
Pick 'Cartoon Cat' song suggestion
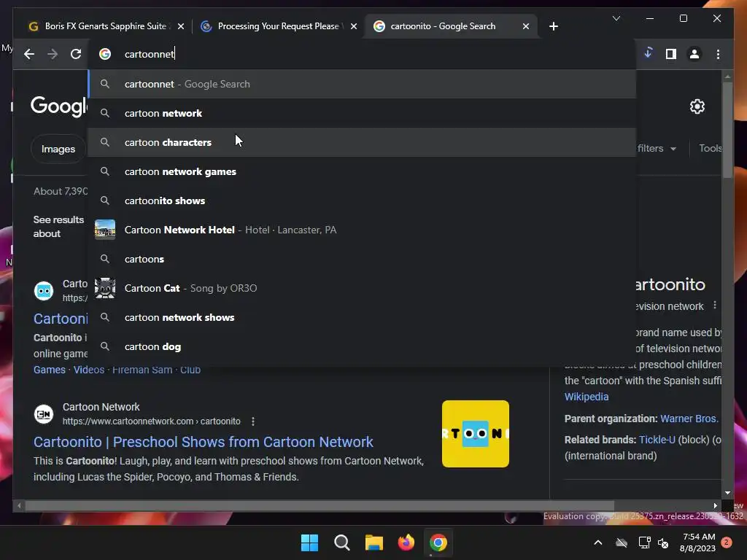tap(362, 288)
